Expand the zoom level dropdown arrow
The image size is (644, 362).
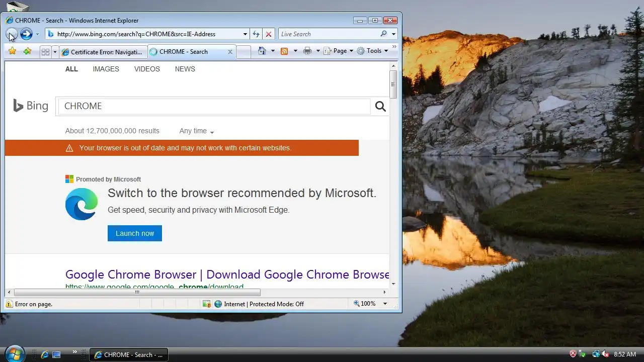coord(385,304)
